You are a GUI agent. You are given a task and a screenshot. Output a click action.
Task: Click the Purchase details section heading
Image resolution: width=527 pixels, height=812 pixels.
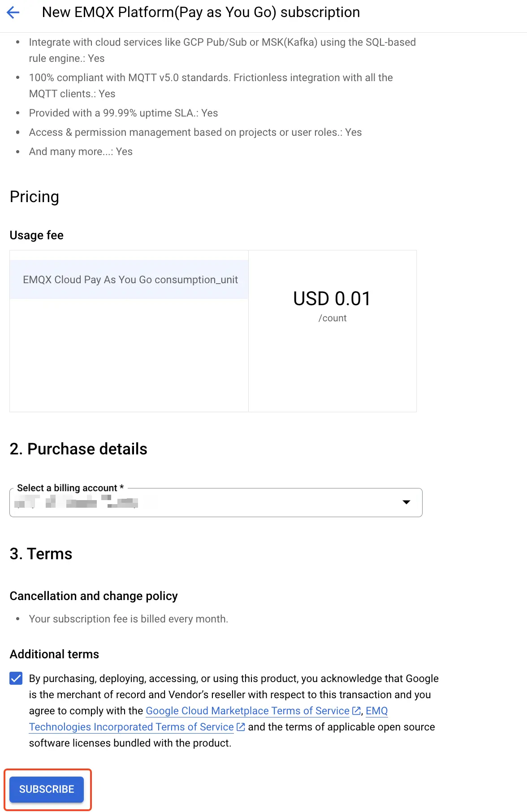coord(78,449)
